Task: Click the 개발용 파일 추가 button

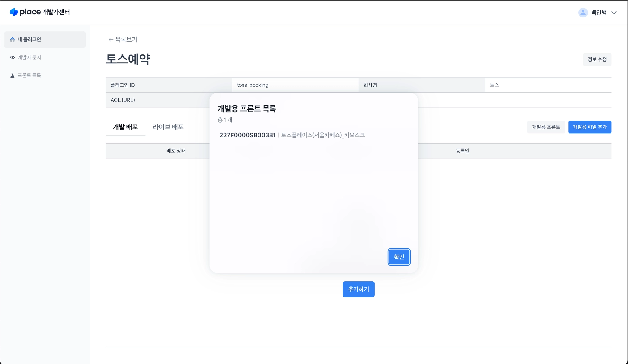Action: (x=589, y=127)
